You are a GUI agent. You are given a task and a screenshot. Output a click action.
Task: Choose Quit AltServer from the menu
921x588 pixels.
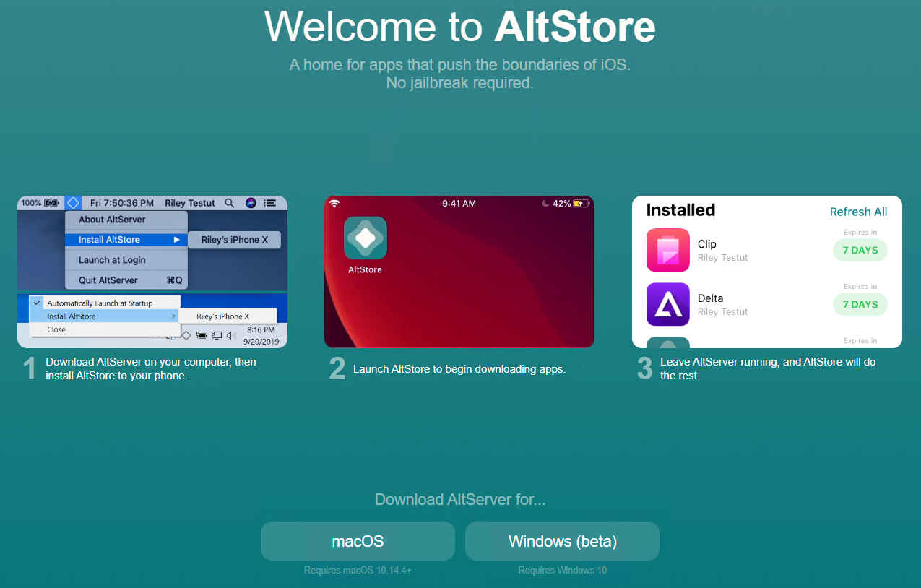(126, 280)
